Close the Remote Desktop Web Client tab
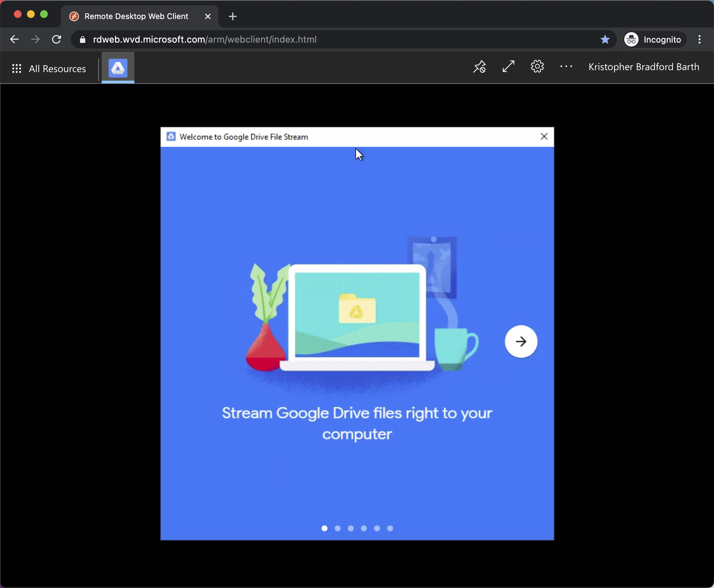Viewport: 714px width, 588px height. point(208,16)
